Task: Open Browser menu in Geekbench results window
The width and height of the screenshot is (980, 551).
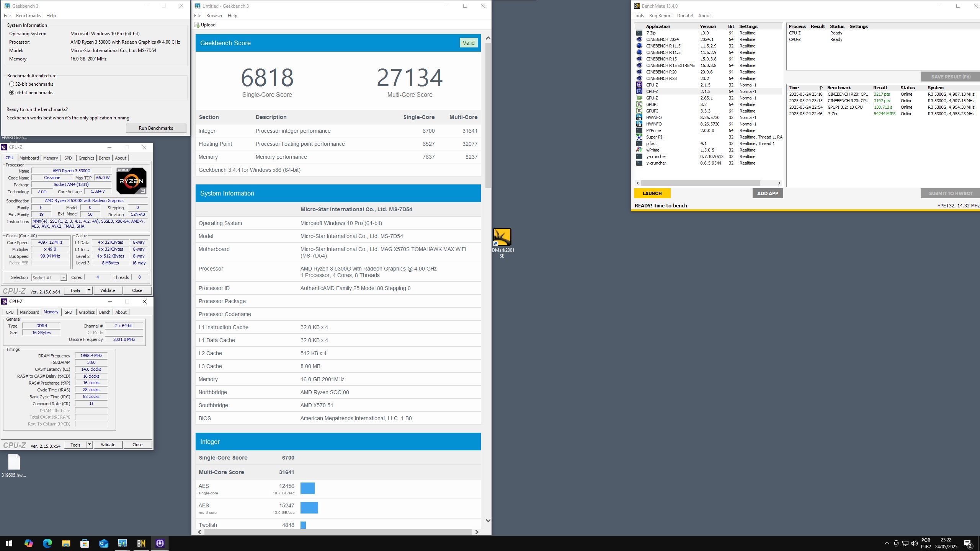Action: pos(214,16)
